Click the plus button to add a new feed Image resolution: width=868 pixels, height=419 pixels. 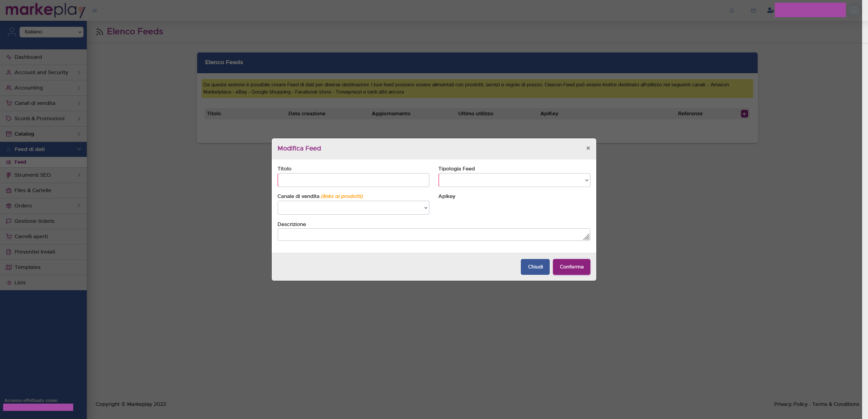coord(744,113)
